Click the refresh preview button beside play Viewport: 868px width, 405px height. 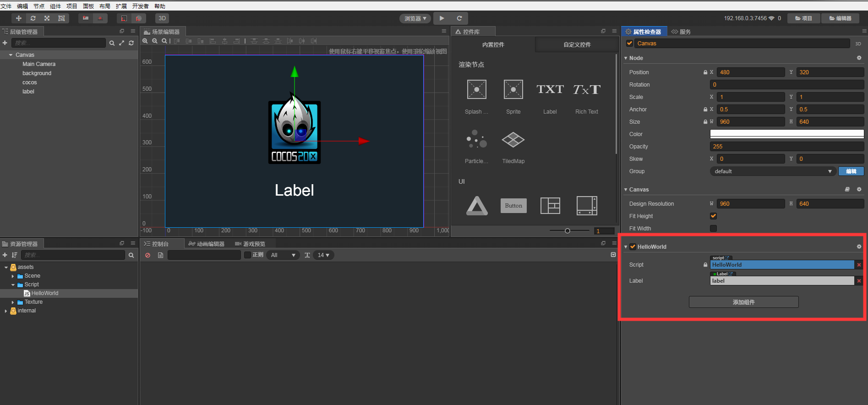tap(459, 18)
